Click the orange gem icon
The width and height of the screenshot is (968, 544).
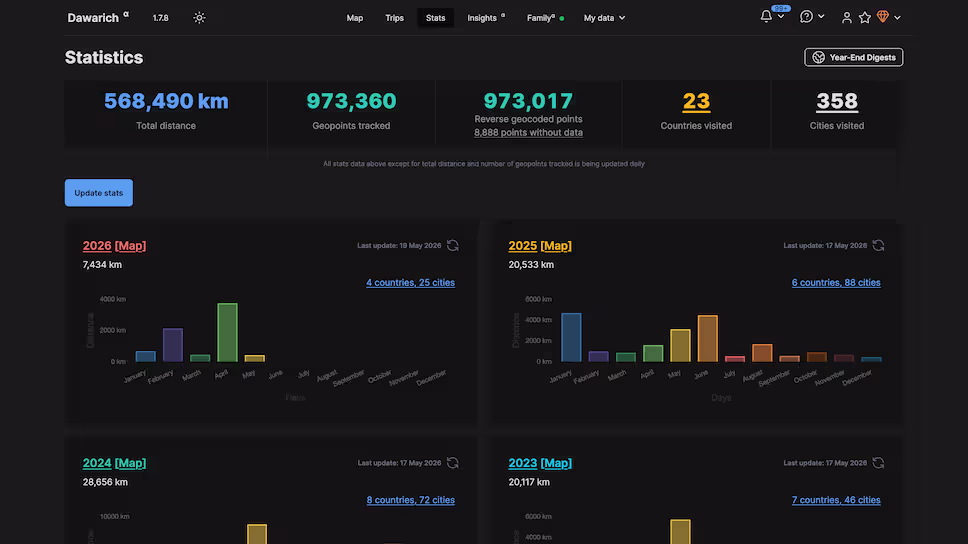click(x=883, y=17)
